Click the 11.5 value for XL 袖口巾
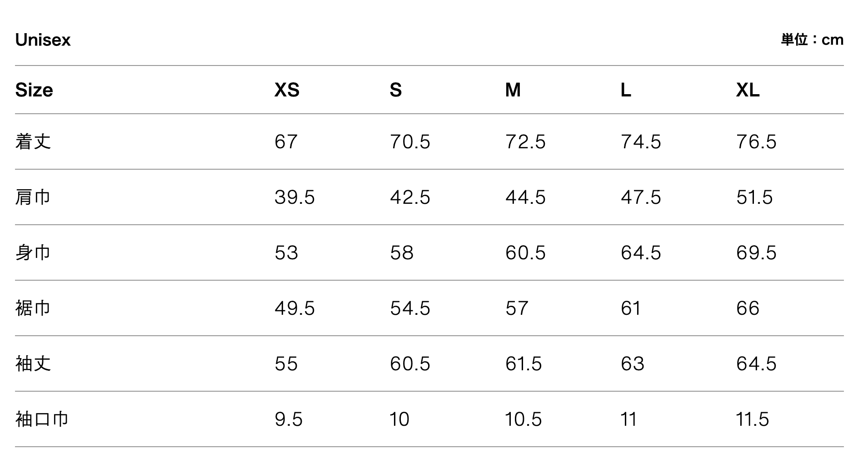Image resolution: width=868 pixels, height=464 pixels. point(753,419)
